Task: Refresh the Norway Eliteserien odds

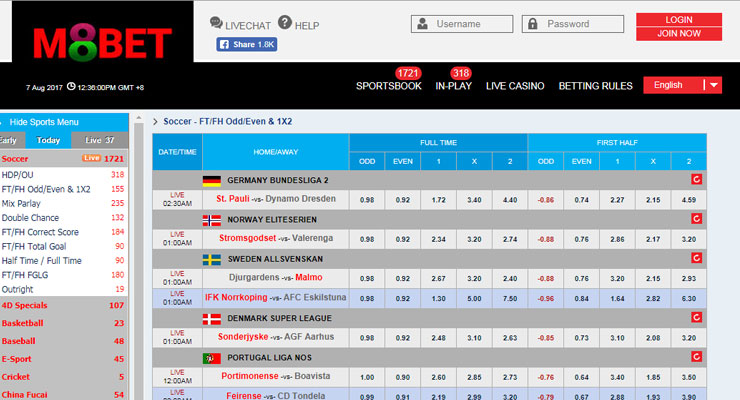Action: (x=725, y=219)
